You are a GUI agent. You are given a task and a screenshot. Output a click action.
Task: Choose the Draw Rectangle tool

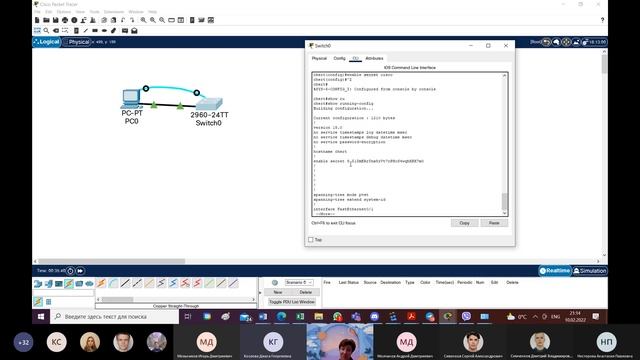click(95, 31)
